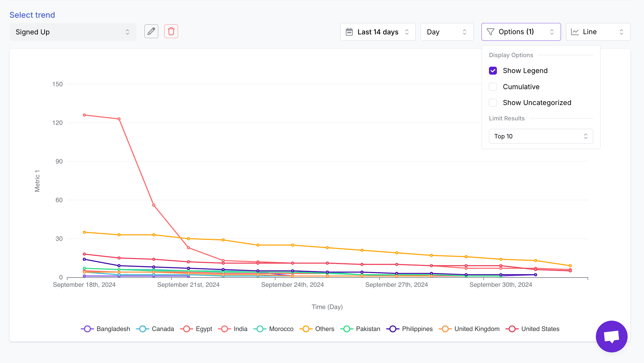This screenshot has width=644, height=363.
Task: Click the funnel filter icon in Options
Action: [x=491, y=32]
